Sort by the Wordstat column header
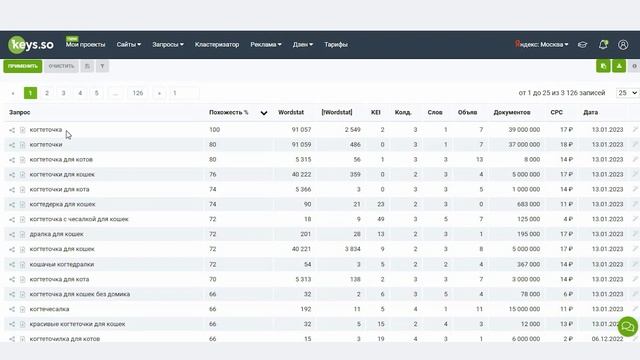 point(291,112)
